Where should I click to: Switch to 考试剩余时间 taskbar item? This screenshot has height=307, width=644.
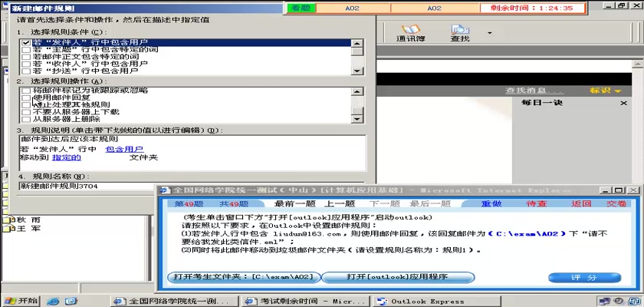[x=305, y=302]
